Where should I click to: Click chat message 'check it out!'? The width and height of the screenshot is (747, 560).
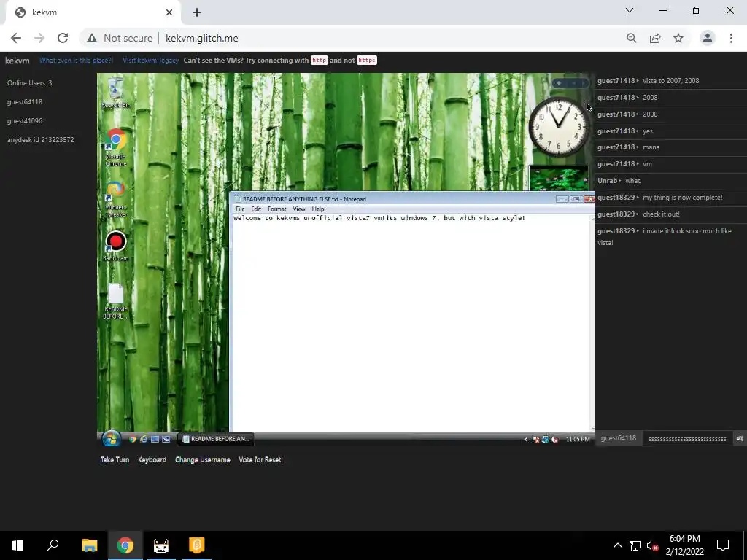(661, 214)
